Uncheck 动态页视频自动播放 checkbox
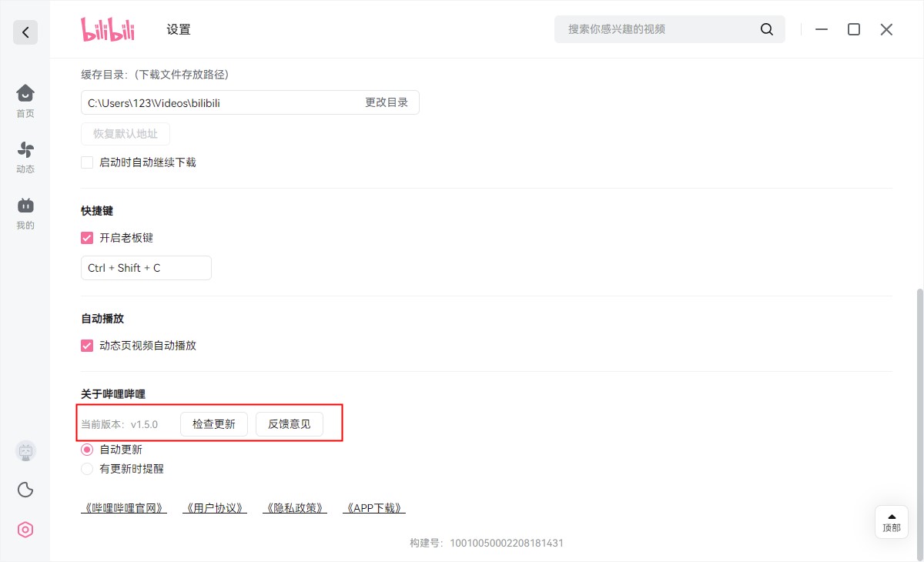This screenshot has width=924, height=562. (x=87, y=346)
